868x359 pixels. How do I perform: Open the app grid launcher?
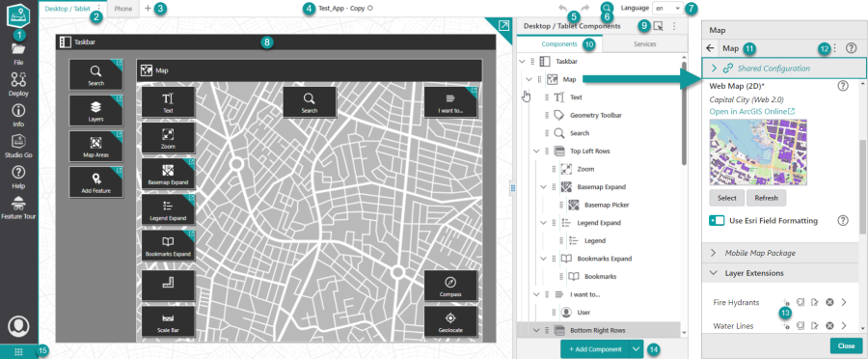19,351
